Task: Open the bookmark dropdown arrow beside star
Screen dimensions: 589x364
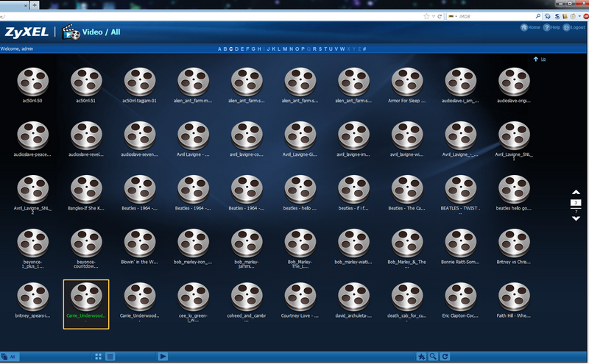Action: (x=434, y=16)
